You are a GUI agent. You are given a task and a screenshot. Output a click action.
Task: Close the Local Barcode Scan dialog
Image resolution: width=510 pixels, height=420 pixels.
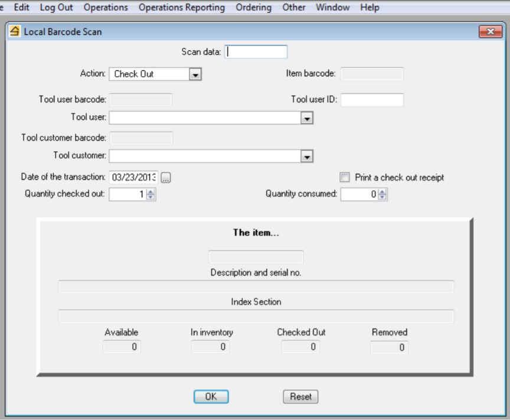pos(490,31)
